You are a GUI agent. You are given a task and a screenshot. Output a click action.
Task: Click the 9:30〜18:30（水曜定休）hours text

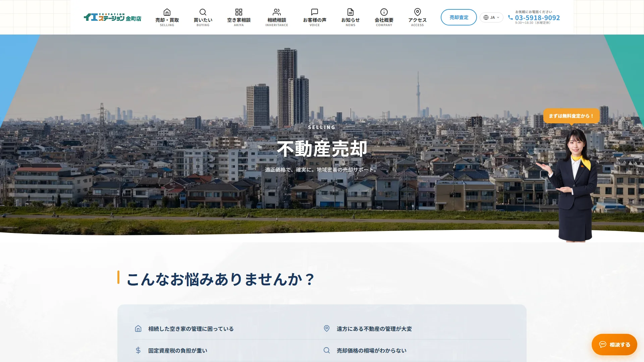[x=533, y=23]
